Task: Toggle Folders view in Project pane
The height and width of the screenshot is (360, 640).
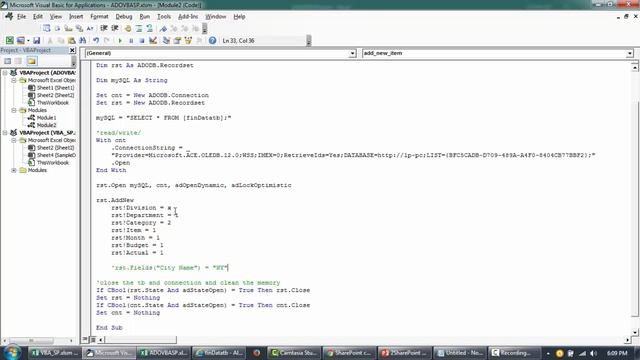Action: pos(31,61)
